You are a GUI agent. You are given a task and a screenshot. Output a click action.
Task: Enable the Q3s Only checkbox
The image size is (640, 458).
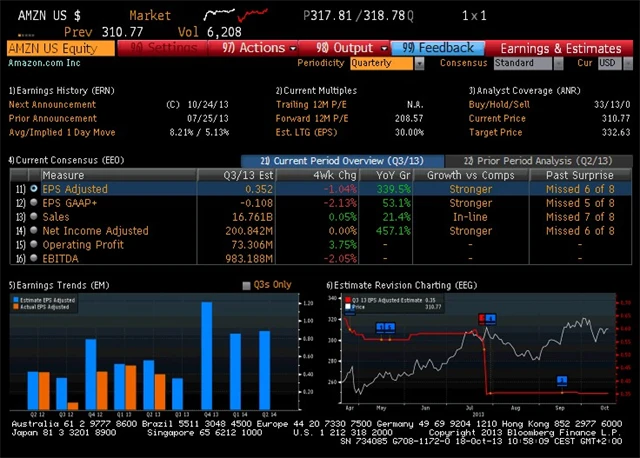coord(247,285)
